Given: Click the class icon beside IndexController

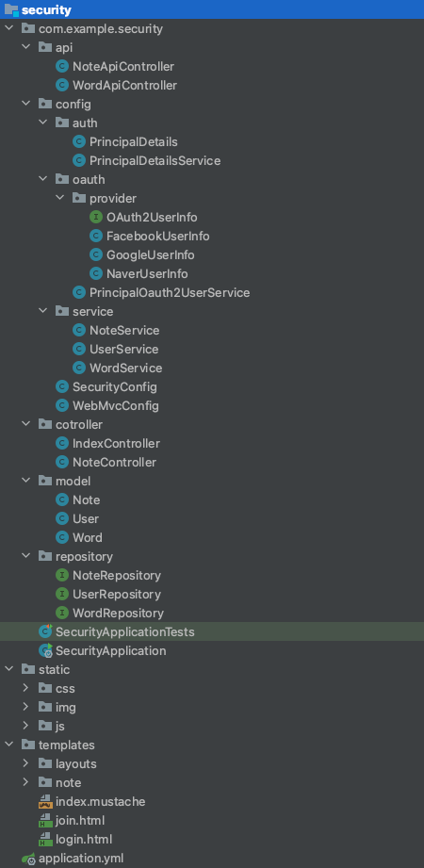Looking at the screenshot, I should (x=62, y=443).
